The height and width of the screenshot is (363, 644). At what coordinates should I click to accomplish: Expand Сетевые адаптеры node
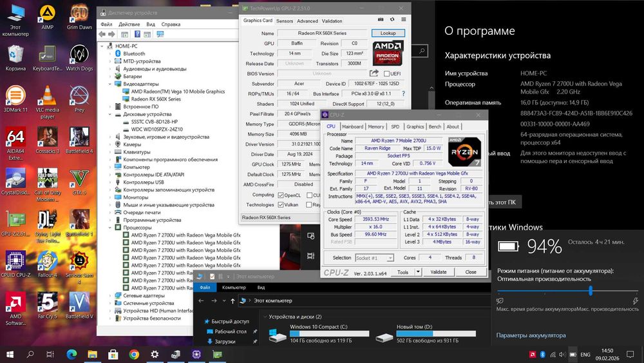coord(110,295)
